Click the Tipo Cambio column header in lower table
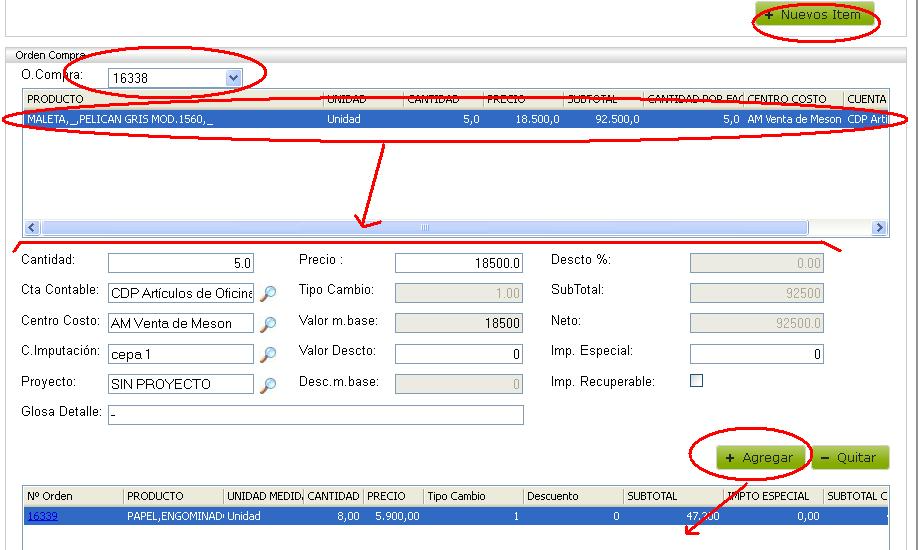 pos(473,496)
